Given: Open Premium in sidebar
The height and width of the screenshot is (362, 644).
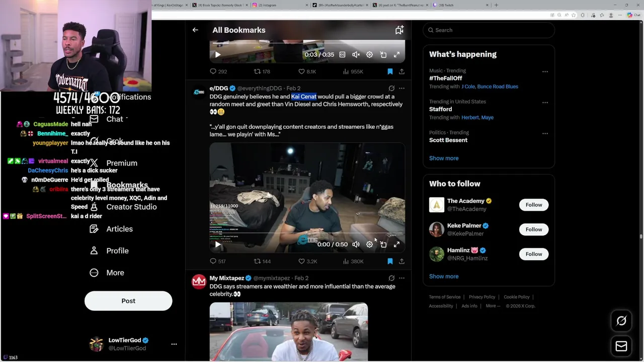Looking at the screenshot, I should tap(114, 163).
